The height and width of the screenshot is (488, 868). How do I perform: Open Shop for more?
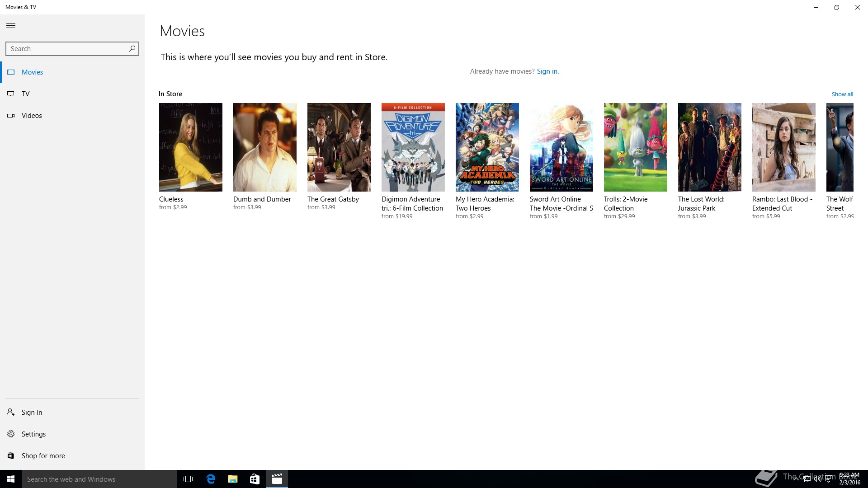72,455
